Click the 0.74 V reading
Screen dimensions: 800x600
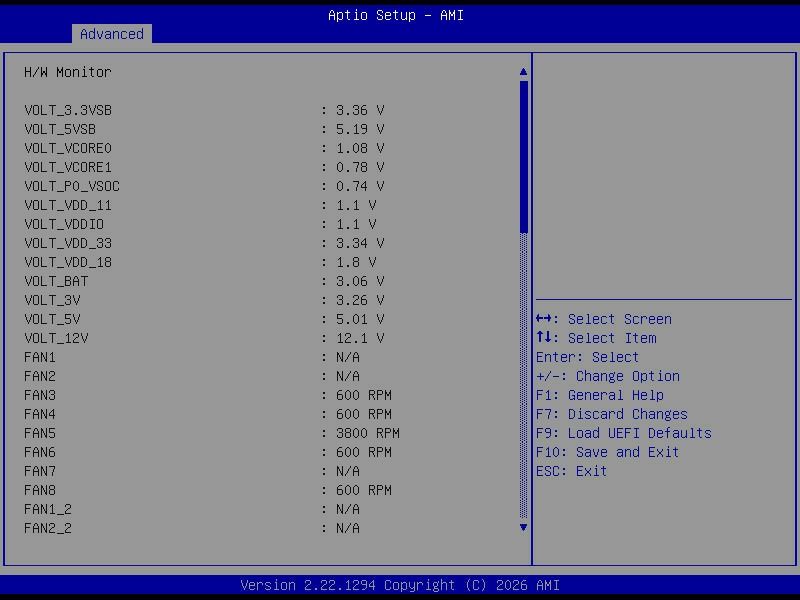point(360,186)
